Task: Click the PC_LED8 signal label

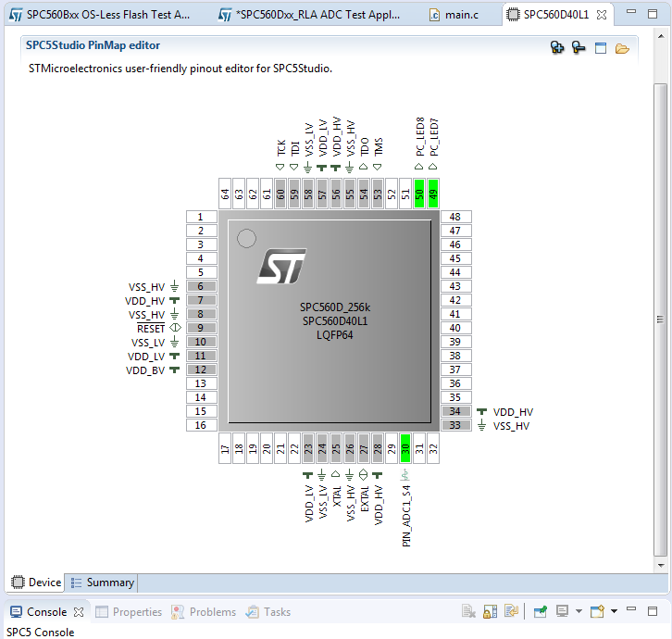Action: coord(420,136)
